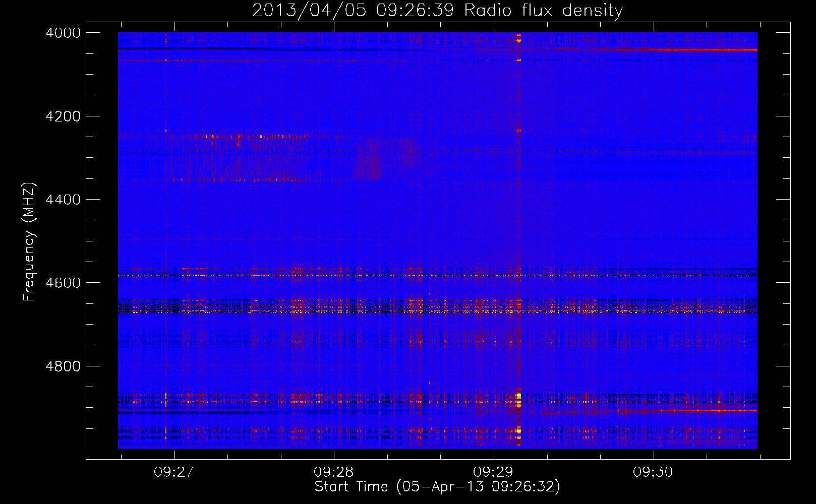The image size is (816, 504).
Task: Click the "Frequency (MHZ)" axis label
Action: (x=29, y=242)
